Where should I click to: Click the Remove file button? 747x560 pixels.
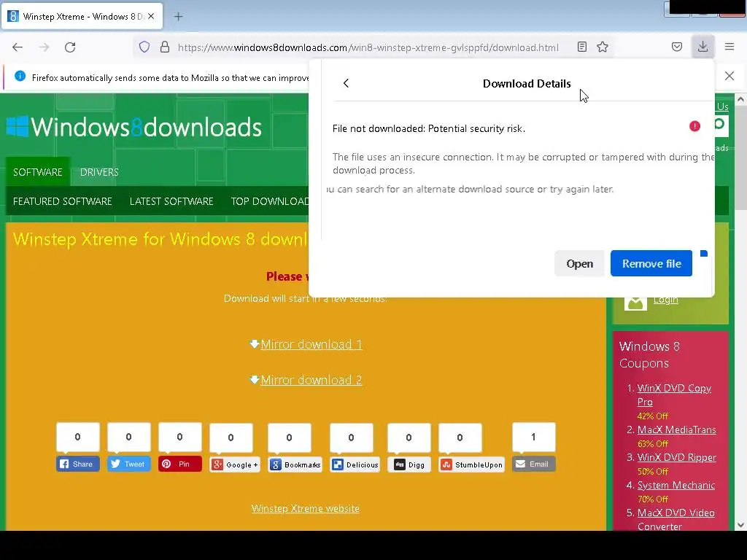[651, 263]
